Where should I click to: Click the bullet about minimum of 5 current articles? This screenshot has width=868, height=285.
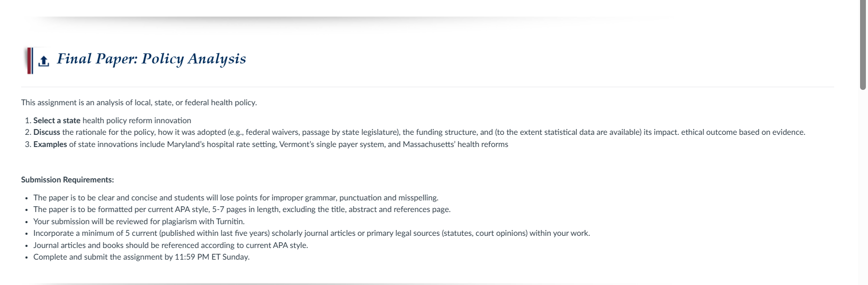click(x=311, y=233)
